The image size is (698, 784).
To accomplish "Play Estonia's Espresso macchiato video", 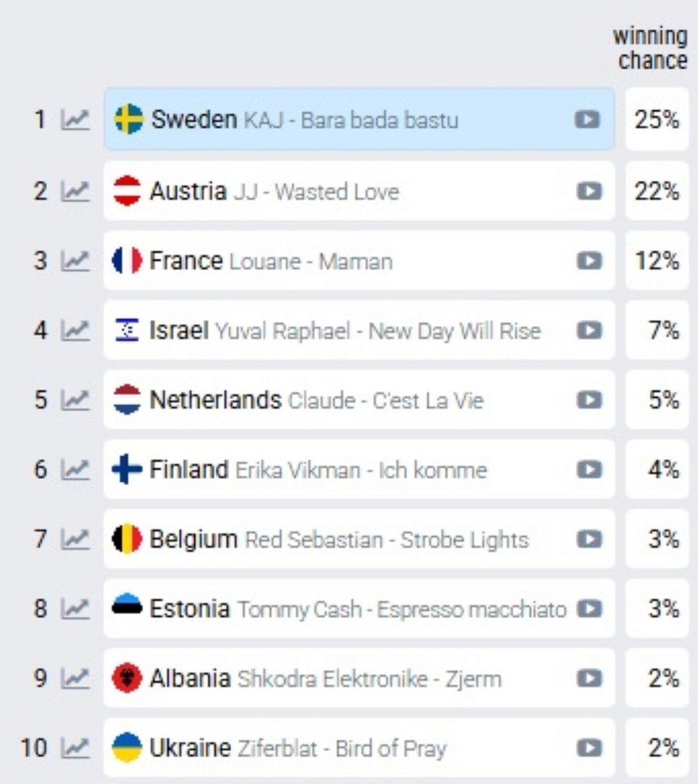I will (589, 609).
